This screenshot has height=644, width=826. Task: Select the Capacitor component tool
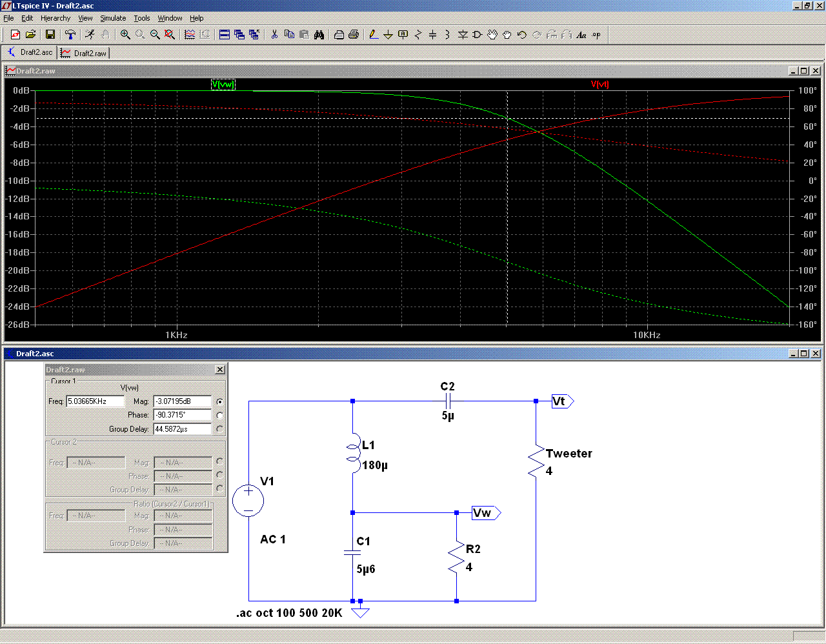(432, 35)
